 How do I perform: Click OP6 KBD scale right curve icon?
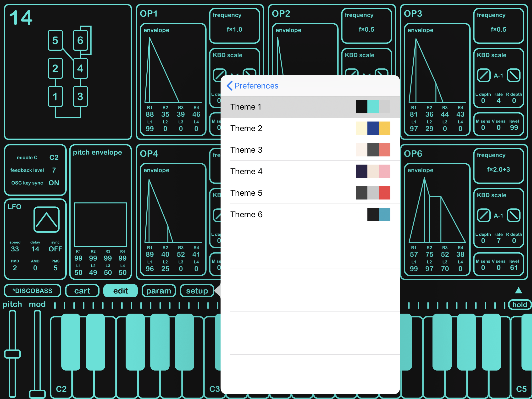click(x=514, y=216)
